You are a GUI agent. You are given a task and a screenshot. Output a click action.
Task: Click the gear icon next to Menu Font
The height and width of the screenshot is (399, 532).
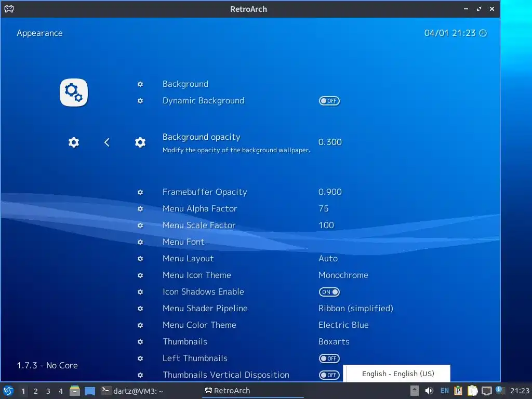(140, 242)
